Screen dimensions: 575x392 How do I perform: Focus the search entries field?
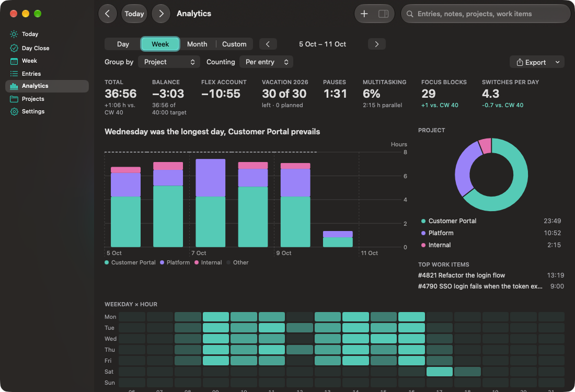tap(486, 14)
